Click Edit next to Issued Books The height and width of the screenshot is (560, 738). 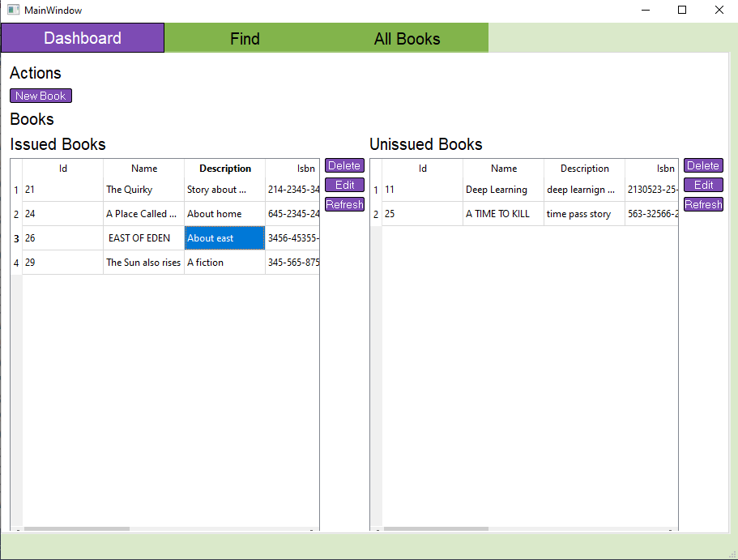[x=344, y=185]
